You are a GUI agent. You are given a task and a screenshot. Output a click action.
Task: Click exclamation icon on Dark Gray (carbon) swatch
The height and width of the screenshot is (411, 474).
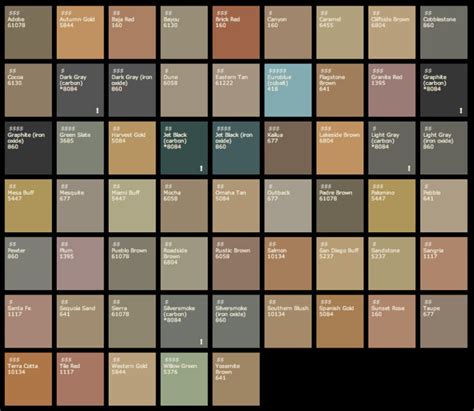pos(97,110)
